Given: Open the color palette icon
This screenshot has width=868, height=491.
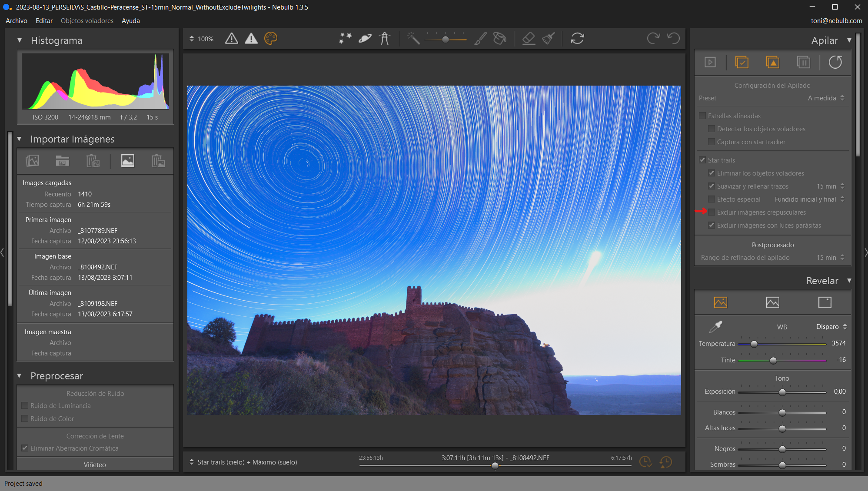Looking at the screenshot, I should click(x=271, y=39).
